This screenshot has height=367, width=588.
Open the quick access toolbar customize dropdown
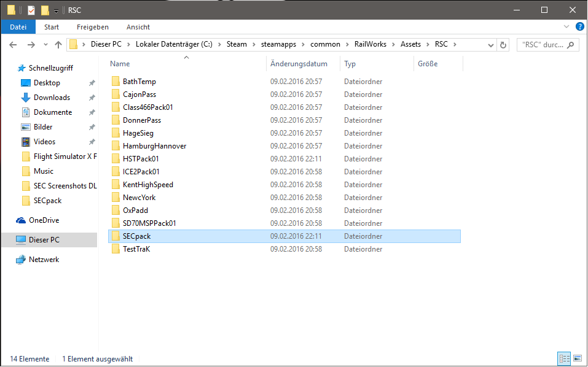56,11
